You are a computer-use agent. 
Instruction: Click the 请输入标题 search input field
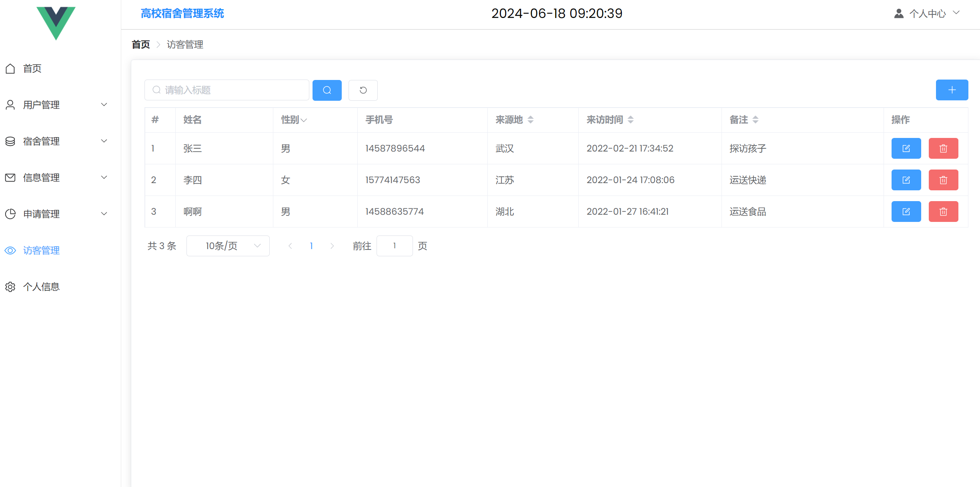(x=226, y=90)
